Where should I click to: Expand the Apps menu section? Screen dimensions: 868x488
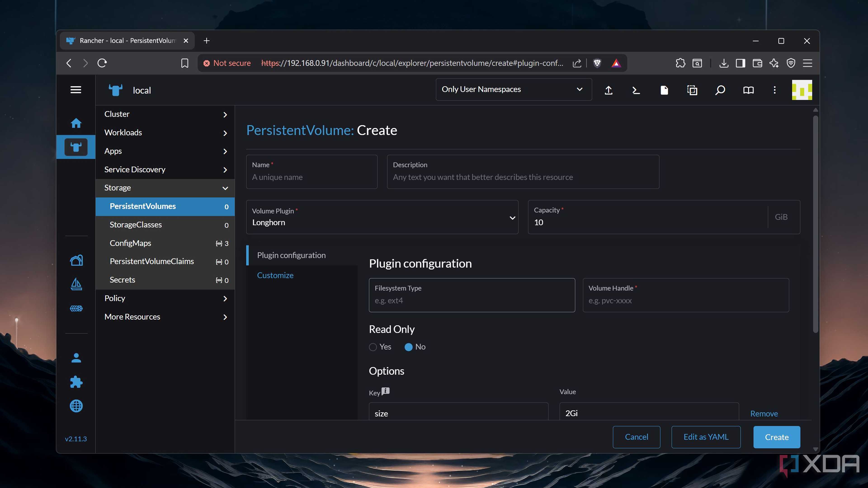coord(165,151)
